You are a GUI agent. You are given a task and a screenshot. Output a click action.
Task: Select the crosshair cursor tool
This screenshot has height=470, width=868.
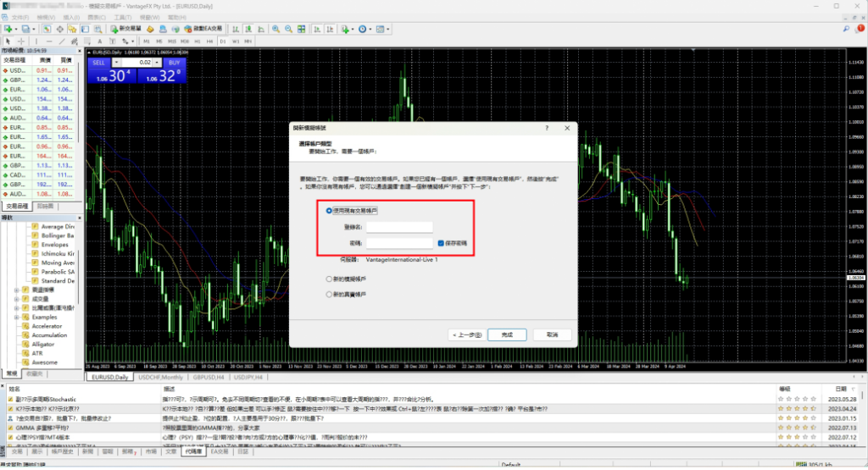pyautogui.click(x=21, y=41)
